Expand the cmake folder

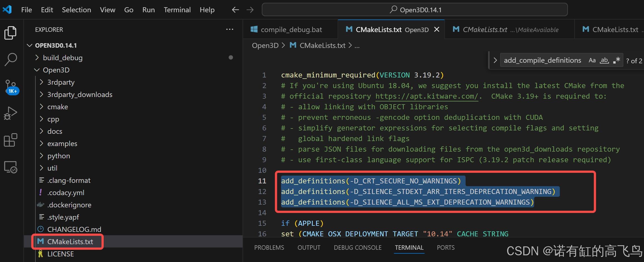coord(41,107)
